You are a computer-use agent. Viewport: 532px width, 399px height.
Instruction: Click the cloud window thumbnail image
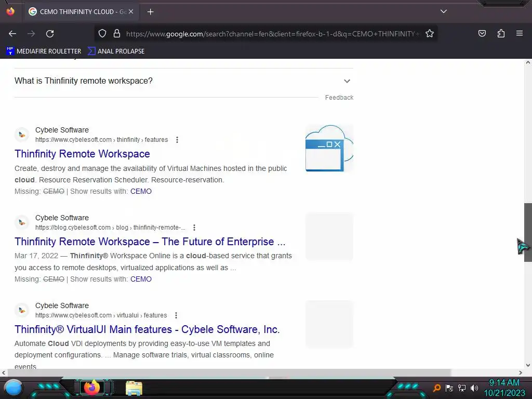point(329,148)
